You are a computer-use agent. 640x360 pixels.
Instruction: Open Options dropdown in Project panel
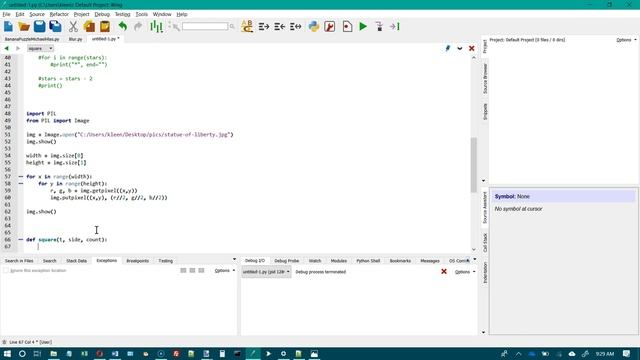pos(626,40)
